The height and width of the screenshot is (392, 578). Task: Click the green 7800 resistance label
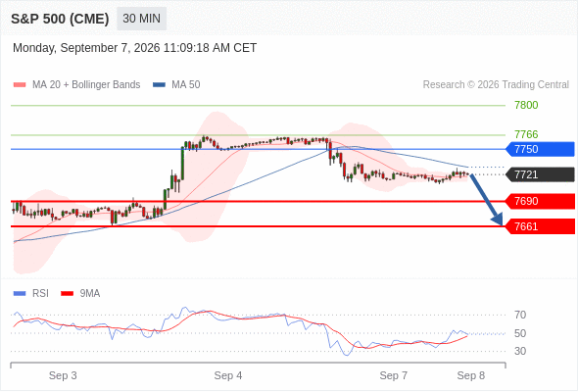[526, 106]
